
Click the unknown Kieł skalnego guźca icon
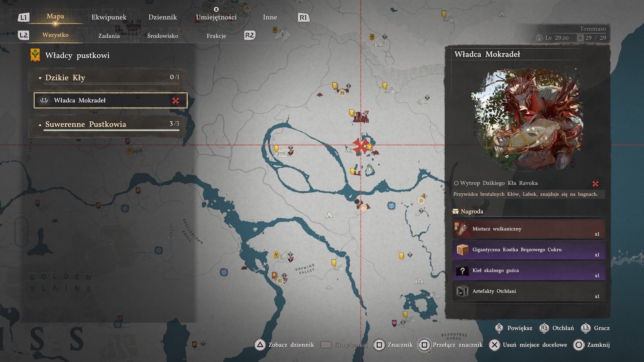coord(462,270)
